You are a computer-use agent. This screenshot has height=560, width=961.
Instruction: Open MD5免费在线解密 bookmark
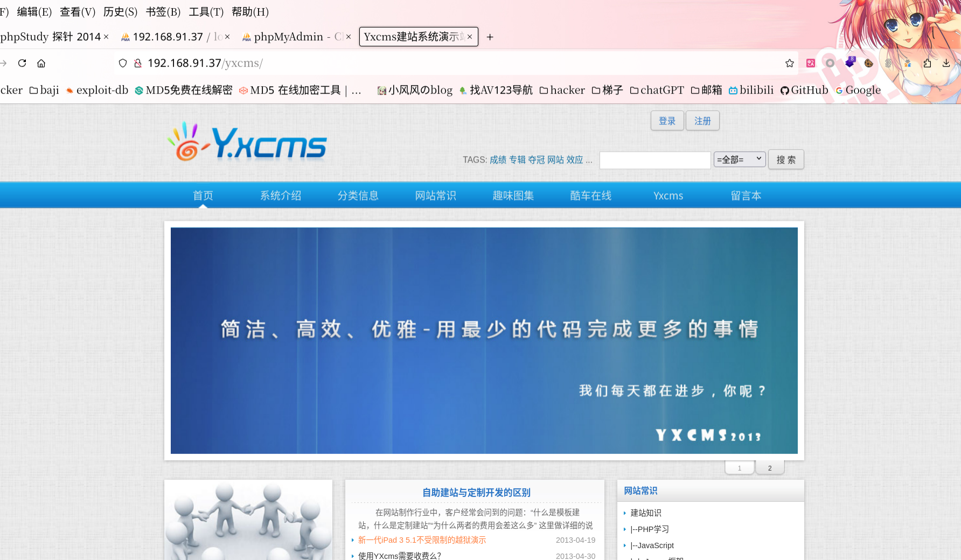pyautogui.click(x=184, y=90)
